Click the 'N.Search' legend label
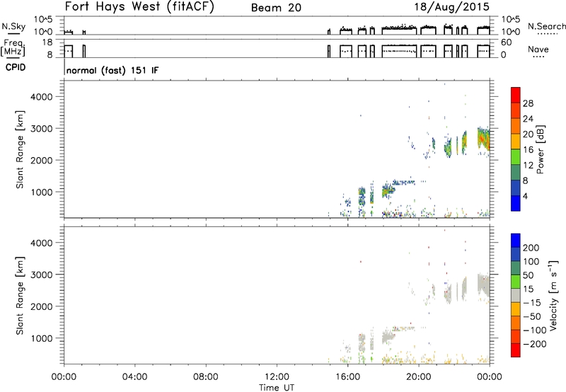Viewport: 566px width, 392px height. pyautogui.click(x=546, y=26)
